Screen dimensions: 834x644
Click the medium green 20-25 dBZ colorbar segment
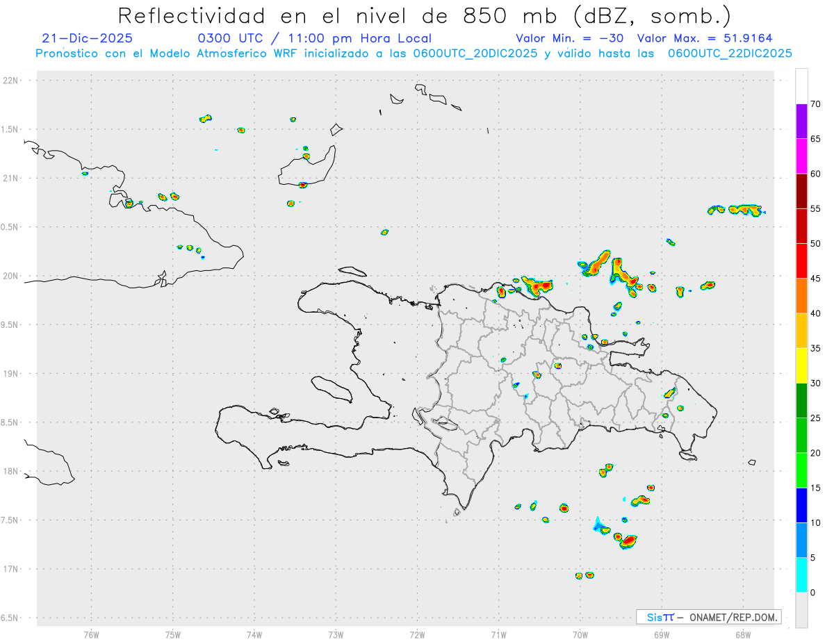(801, 435)
